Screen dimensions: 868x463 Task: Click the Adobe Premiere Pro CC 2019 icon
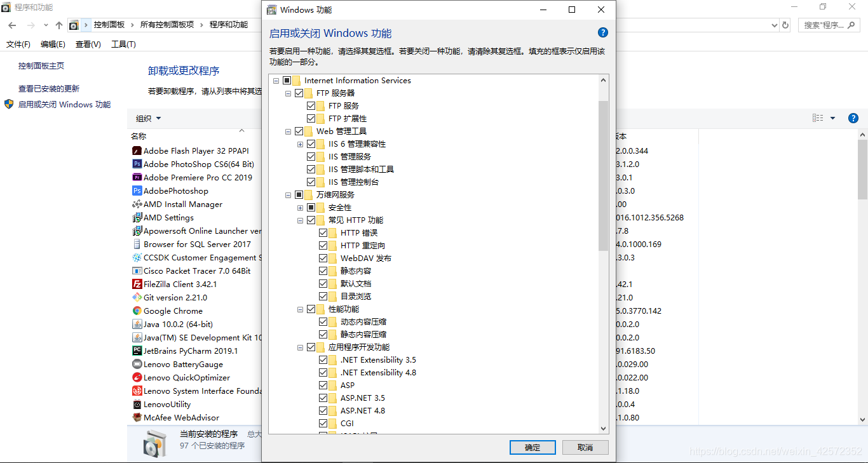(137, 177)
